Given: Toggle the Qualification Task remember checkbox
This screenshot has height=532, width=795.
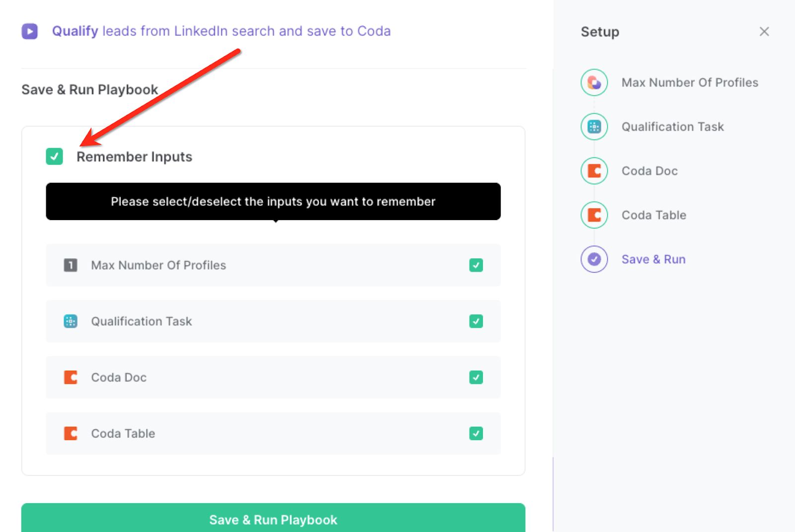Looking at the screenshot, I should point(476,321).
